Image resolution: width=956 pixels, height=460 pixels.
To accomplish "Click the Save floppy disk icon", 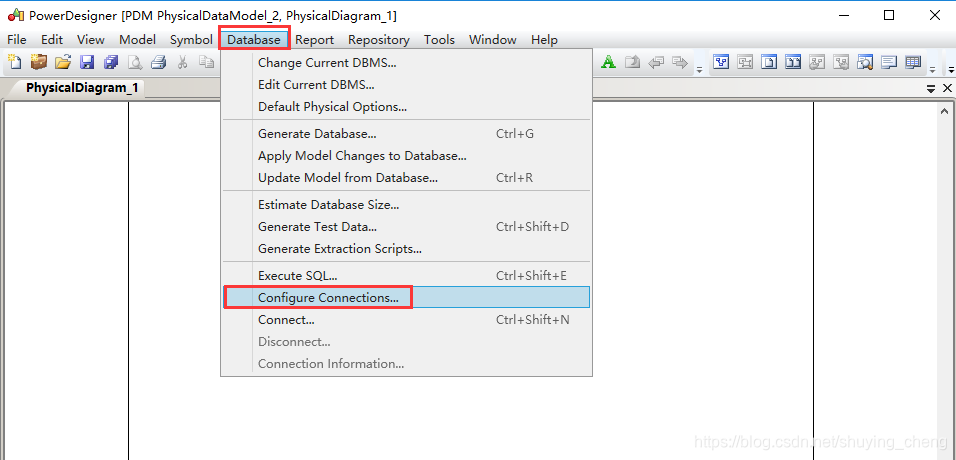I will tap(87, 62).
